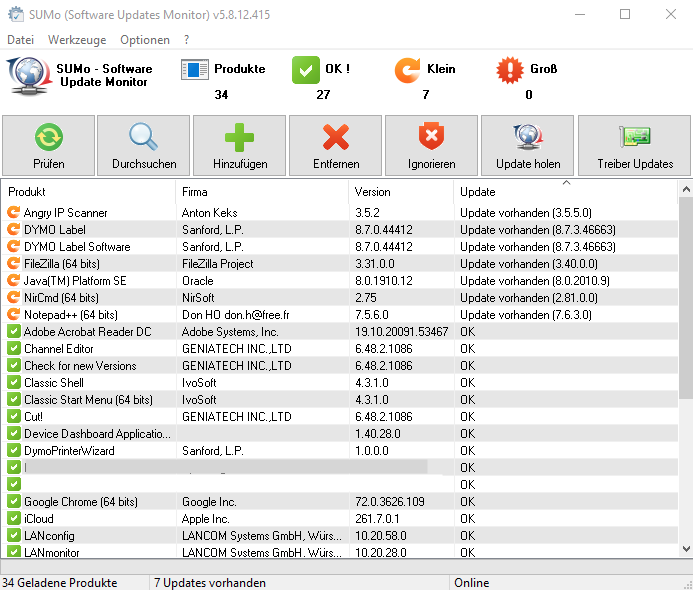Sort by the Firma column header
The width and height of the screenshot is (693, 590).
pos(262,192)
